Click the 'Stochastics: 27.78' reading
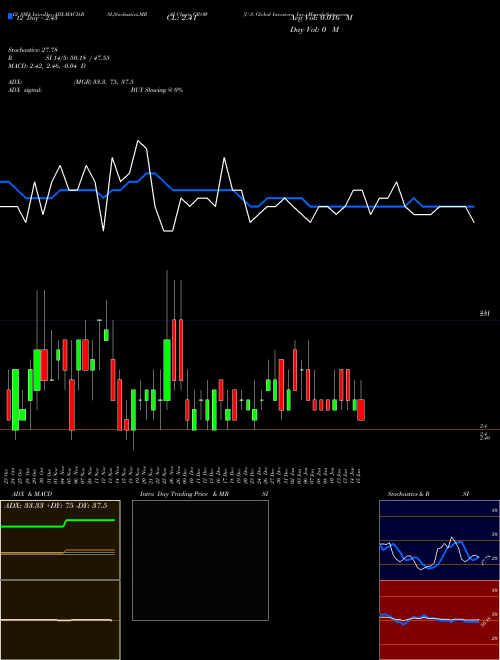This screenshot has height=660, width=500. click(x=33, y=50)
